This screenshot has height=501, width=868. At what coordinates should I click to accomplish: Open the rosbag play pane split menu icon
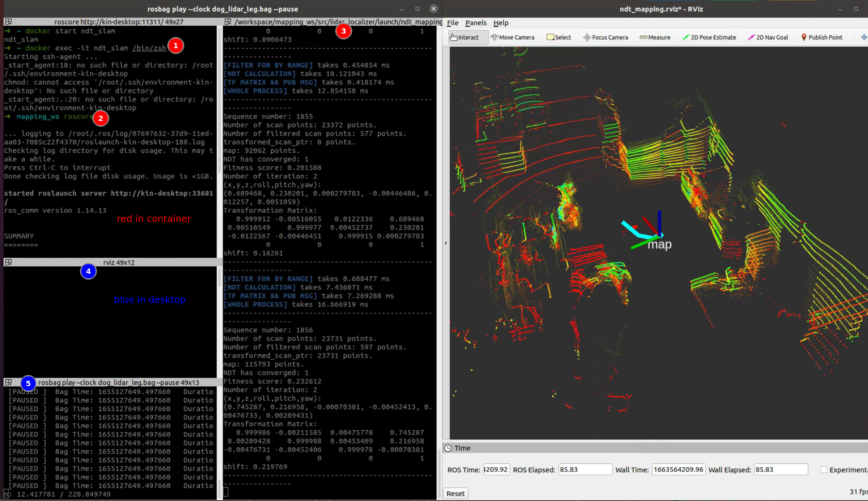click(x=9, y=382)
